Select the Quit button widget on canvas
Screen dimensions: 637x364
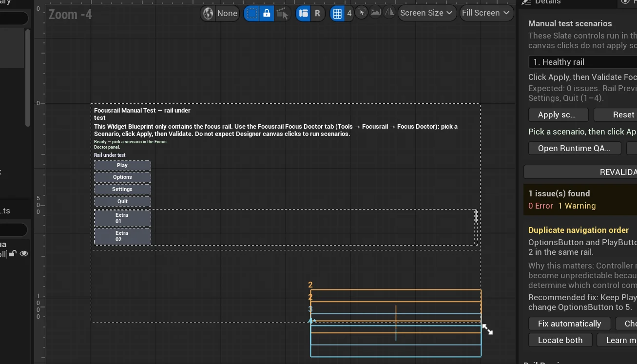[x=122, y=201]
